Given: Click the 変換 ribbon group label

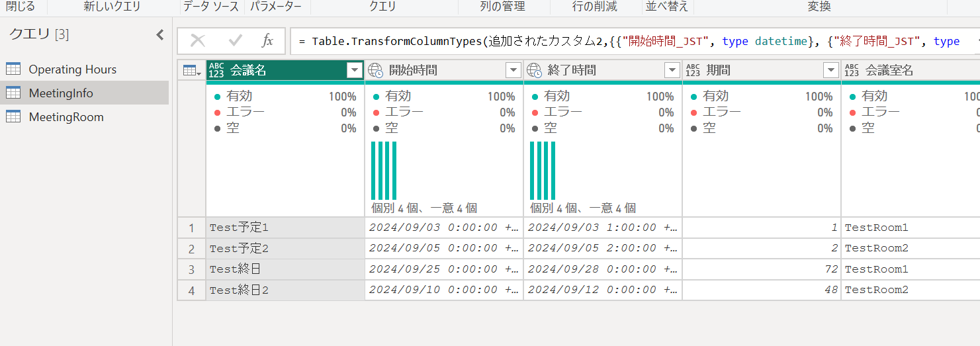Looking at the screenshot, I should [x=819, y=7].
